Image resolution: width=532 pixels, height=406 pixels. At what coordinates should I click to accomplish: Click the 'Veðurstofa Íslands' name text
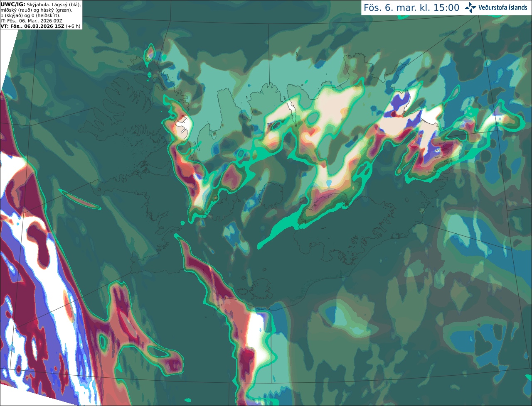(503, 7)
